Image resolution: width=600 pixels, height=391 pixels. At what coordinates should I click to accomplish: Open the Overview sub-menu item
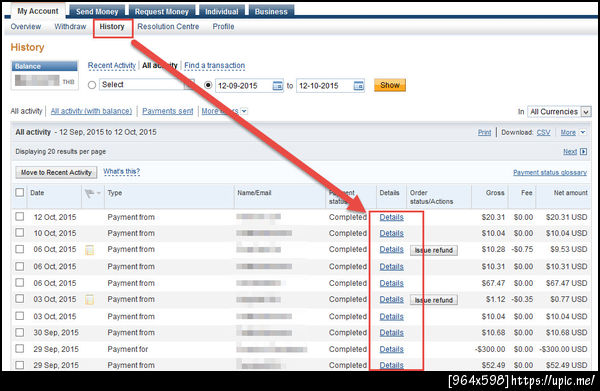(x=26, y=27)
